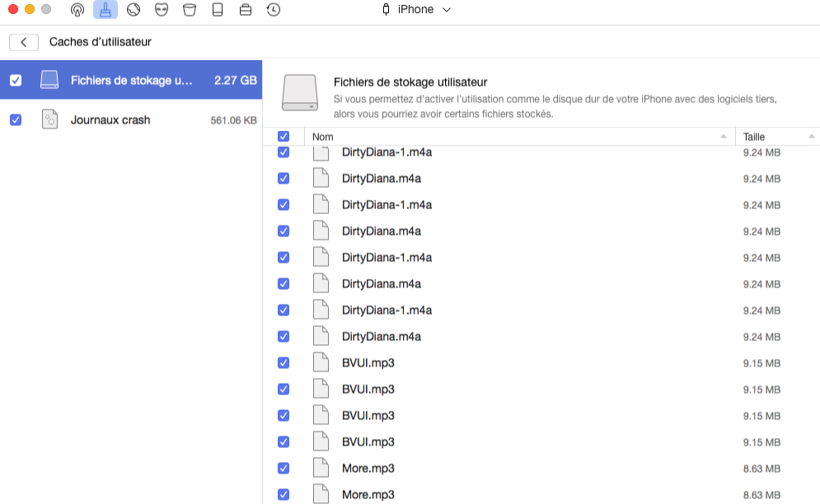Sort by the Taille column arrow

click(x=811, y=137)
